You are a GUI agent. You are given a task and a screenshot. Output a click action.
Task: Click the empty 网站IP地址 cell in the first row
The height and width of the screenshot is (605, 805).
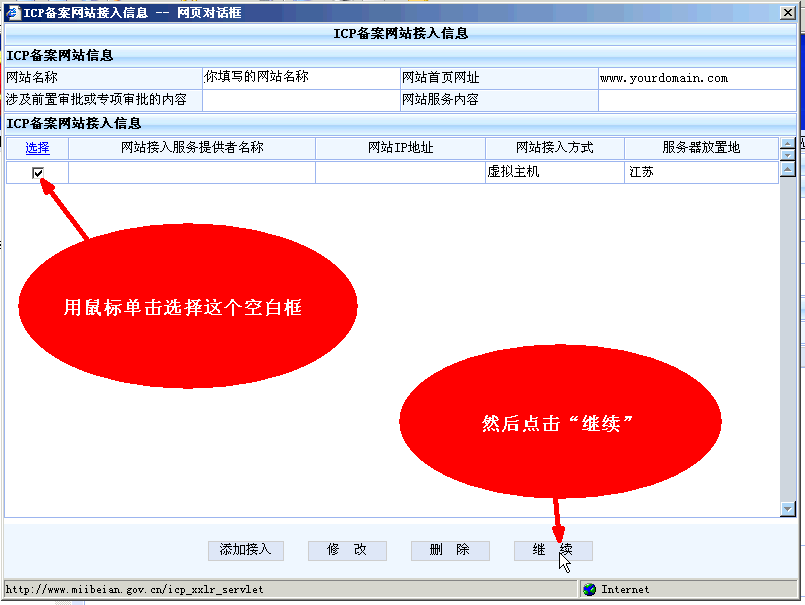400,173
